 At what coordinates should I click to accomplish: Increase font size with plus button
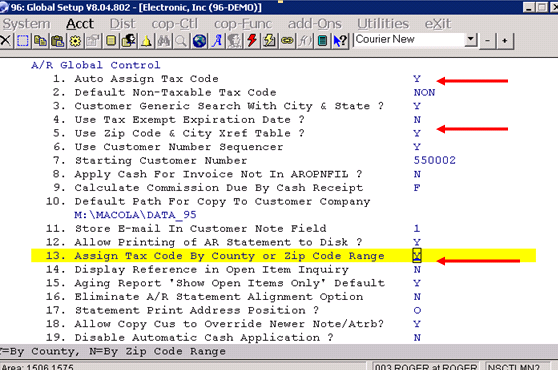click(504, 41)
